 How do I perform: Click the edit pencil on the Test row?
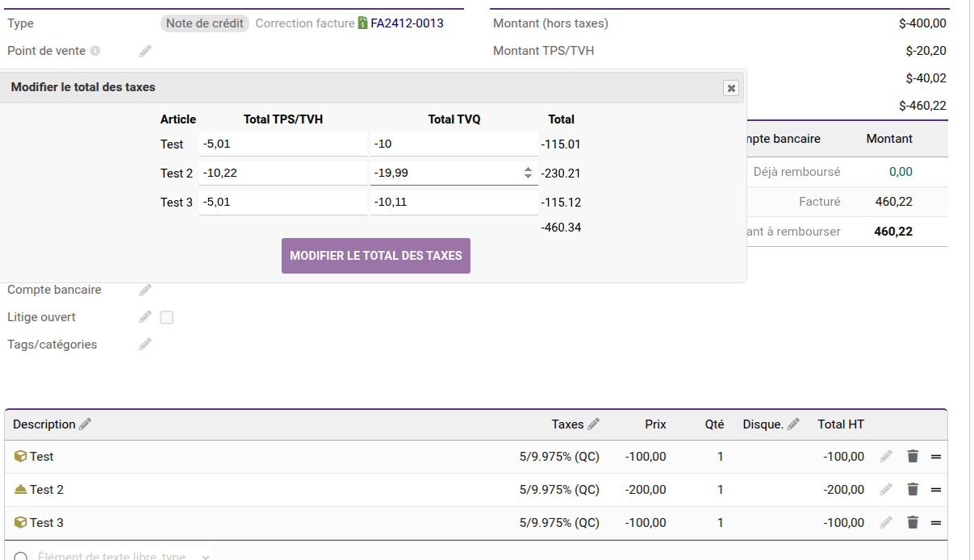pos(886,456)
